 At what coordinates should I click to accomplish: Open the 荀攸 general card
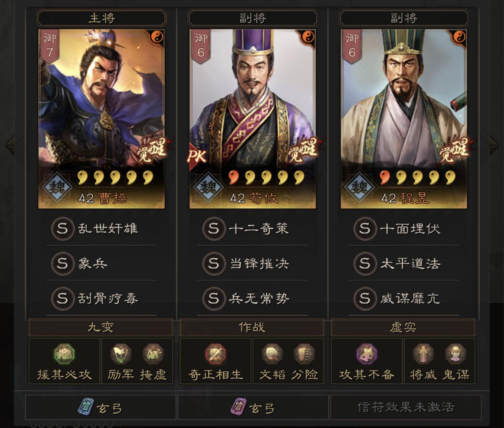[x=252, y=119]
